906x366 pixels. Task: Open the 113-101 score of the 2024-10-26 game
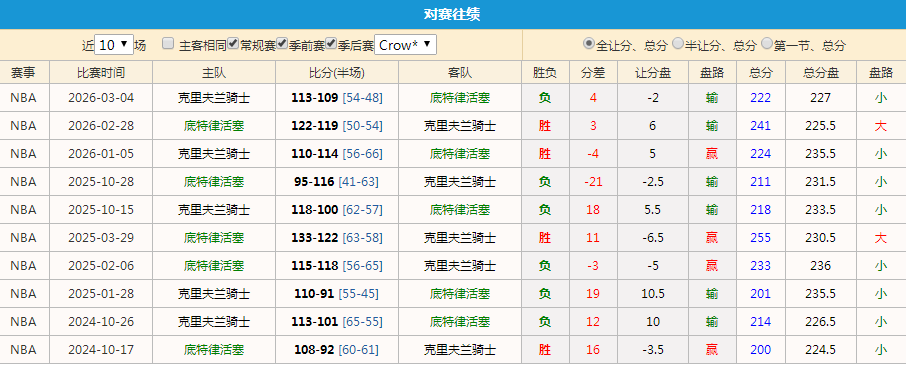coord(315,321)
